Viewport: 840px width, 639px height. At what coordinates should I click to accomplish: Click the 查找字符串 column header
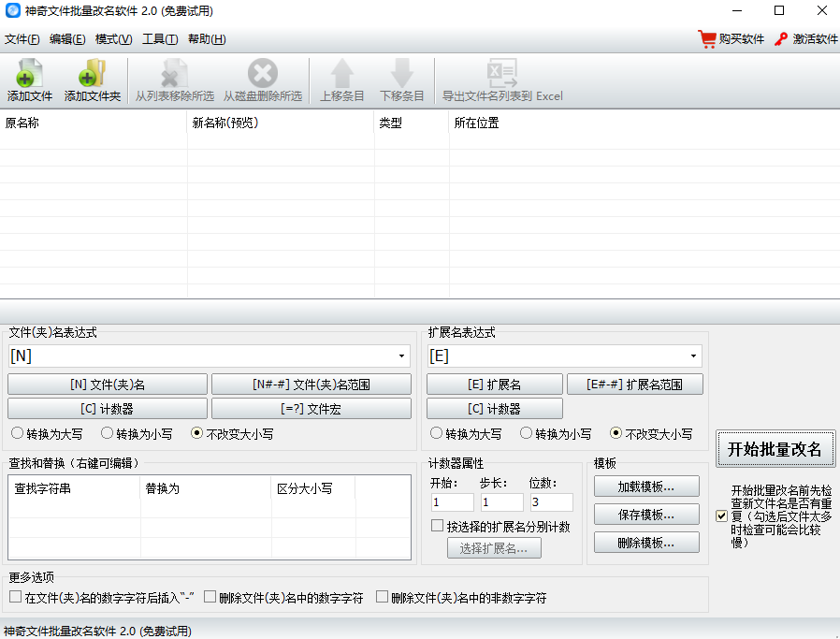tap(75, 488)
